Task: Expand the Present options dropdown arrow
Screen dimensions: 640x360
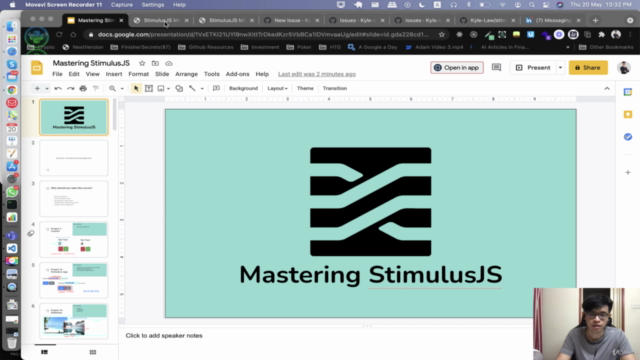Action: pos(560,68)
